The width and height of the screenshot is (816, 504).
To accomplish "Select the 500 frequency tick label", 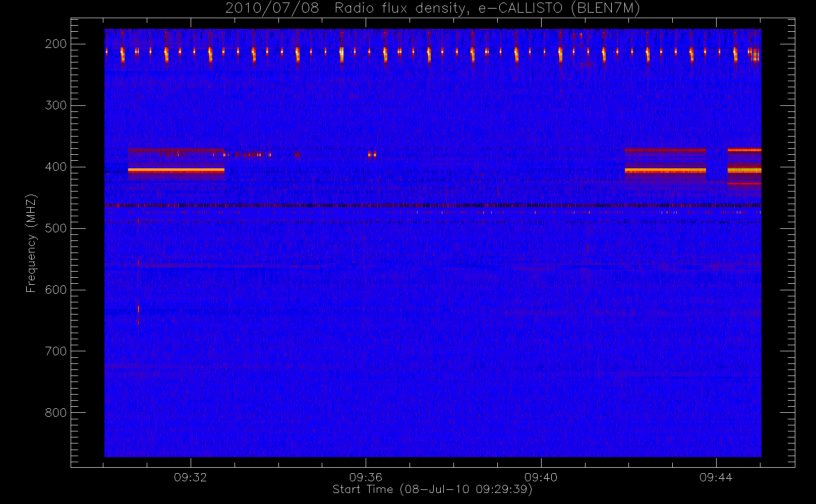I will [x=56, y=228].
